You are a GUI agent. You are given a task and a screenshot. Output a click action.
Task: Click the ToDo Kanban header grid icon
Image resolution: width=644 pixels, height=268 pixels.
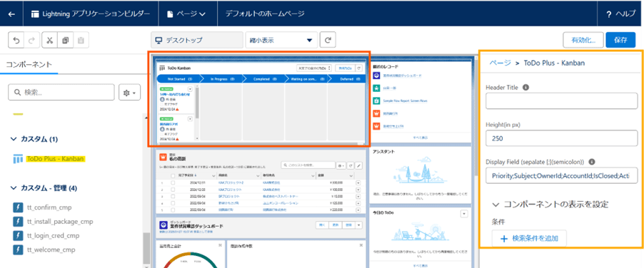(162, 68)
